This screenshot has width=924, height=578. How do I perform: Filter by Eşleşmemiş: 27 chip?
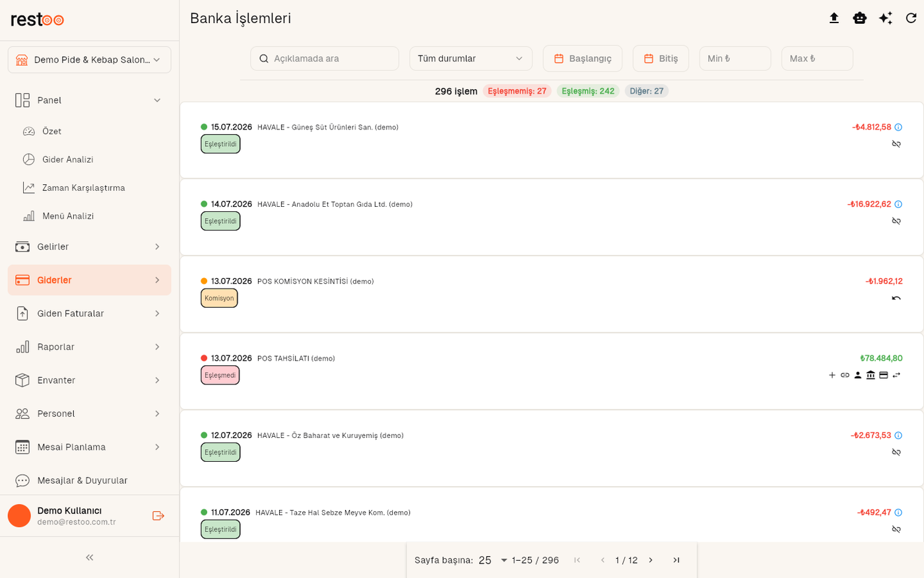(517, 91)
